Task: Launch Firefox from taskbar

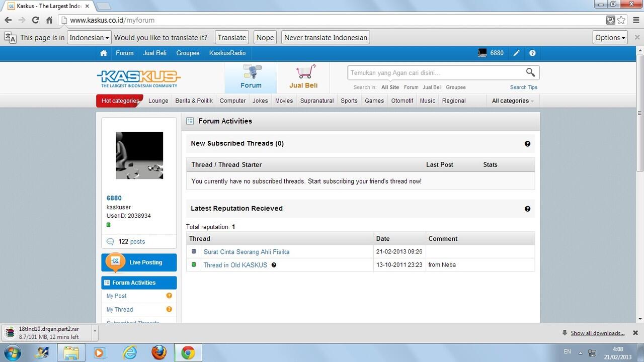Action: pos(159,352)
